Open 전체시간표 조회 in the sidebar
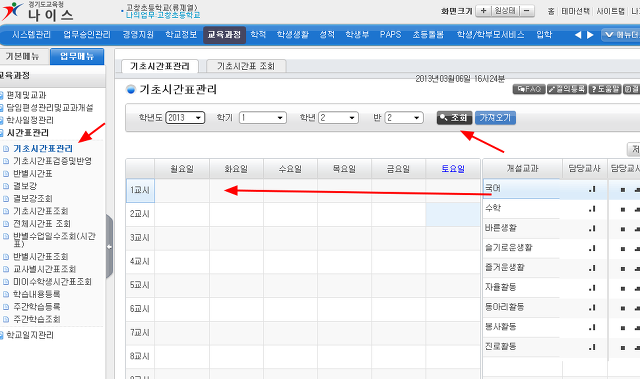Image resolution: width=640 pixels, height=379 pixels. click(42, 224)
